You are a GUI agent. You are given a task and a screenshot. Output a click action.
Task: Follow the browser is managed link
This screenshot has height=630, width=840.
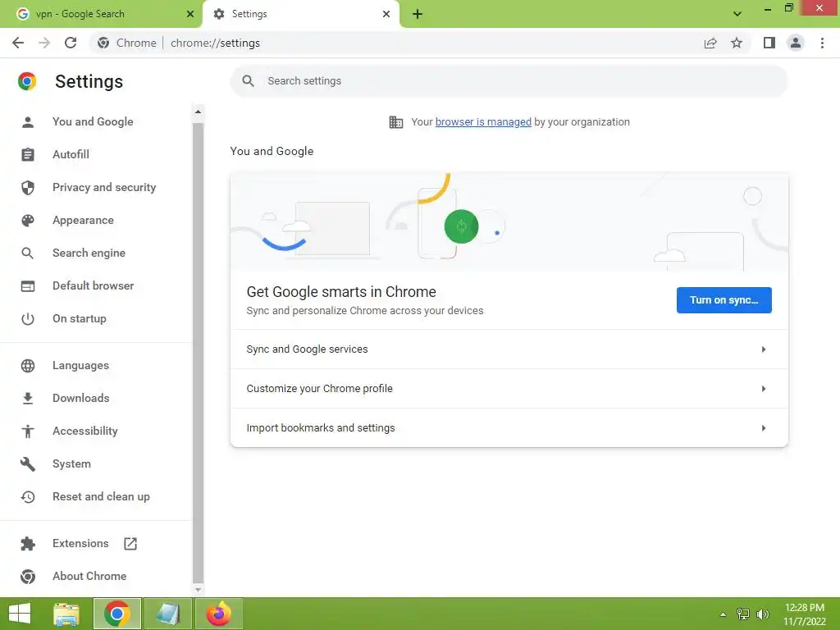point(483,122)
